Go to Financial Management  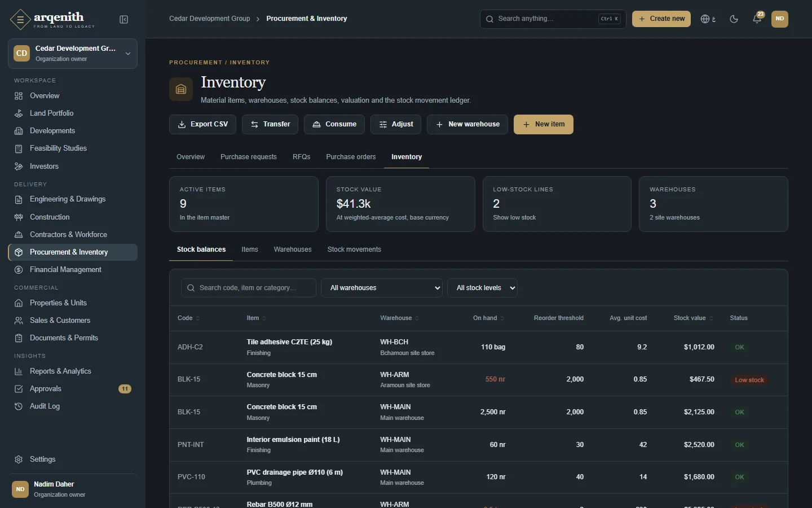73,270
